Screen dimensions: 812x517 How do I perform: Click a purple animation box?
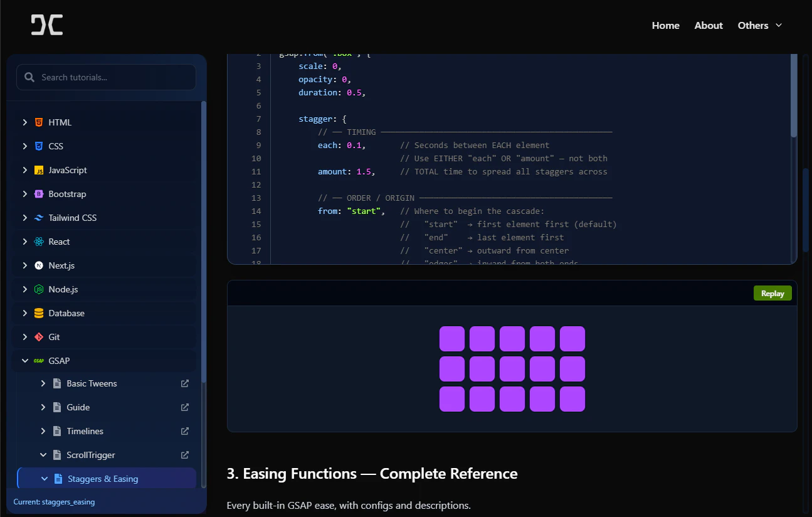tap(512, 368)
